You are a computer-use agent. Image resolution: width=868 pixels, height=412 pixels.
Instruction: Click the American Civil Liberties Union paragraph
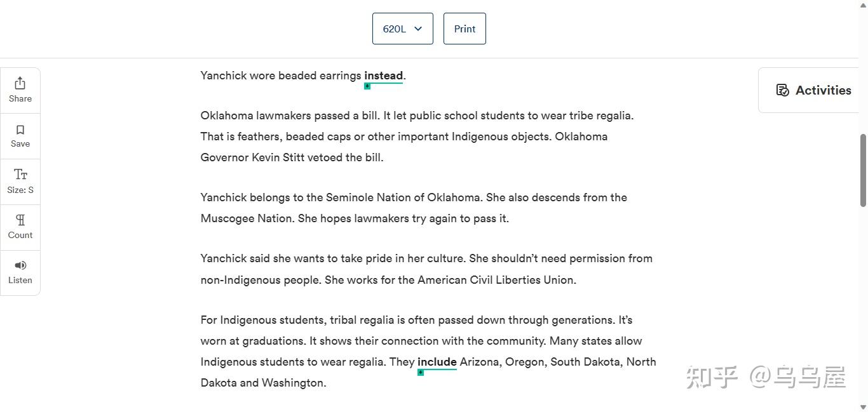pyautogui.click(x=426, y=269)
